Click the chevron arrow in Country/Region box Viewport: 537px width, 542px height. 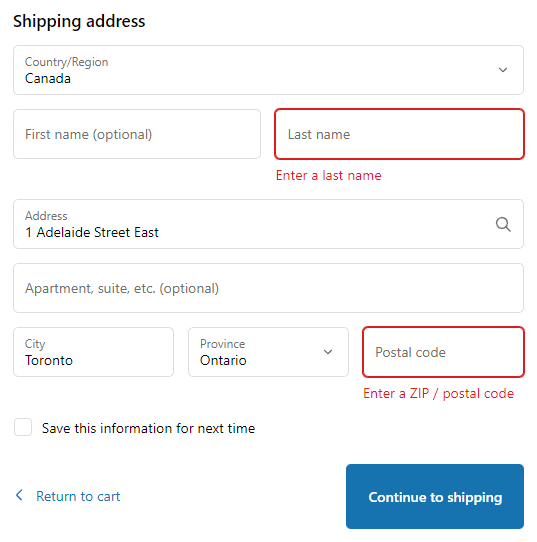[503, 70]
